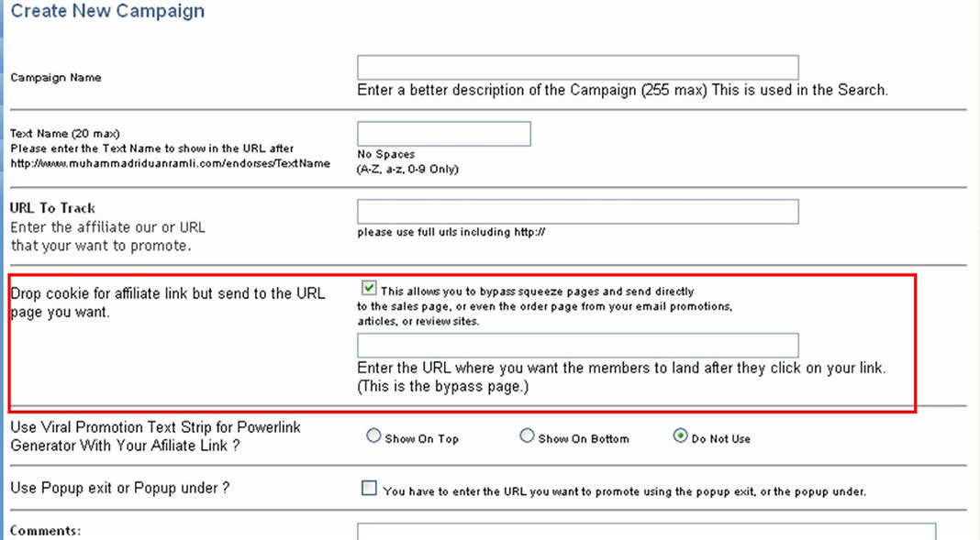Select the Do Not Use radio button
The width and height of the screenshot is (980, 540).
pyautogui.click(x=680, y=435)
